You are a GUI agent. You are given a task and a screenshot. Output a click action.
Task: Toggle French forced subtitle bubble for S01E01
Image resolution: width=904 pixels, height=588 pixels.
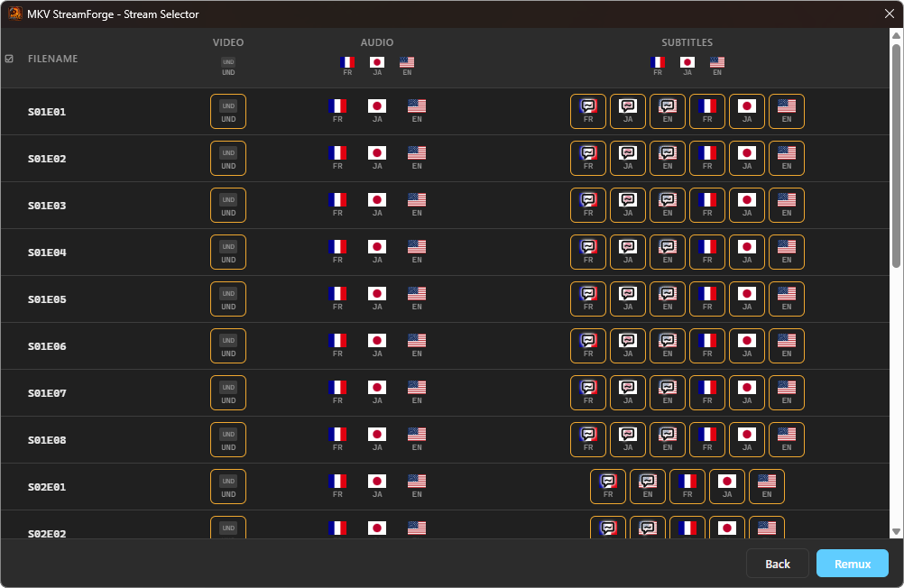(588, 111)
